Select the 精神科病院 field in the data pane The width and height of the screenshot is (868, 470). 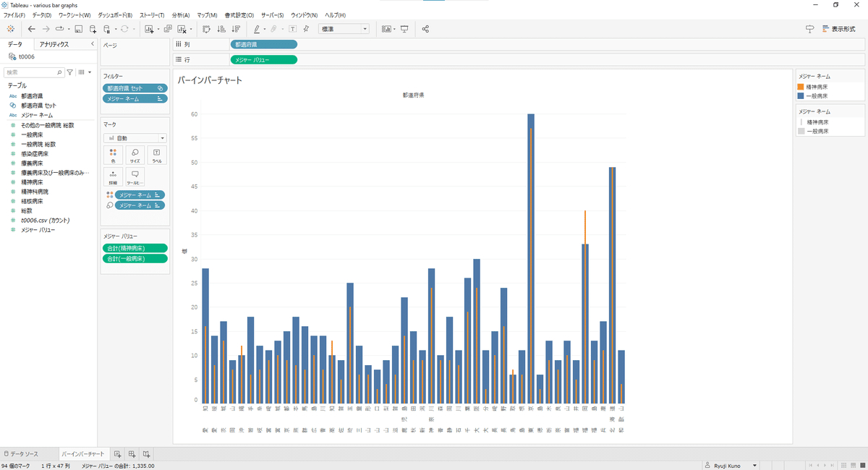coord(35,192)
